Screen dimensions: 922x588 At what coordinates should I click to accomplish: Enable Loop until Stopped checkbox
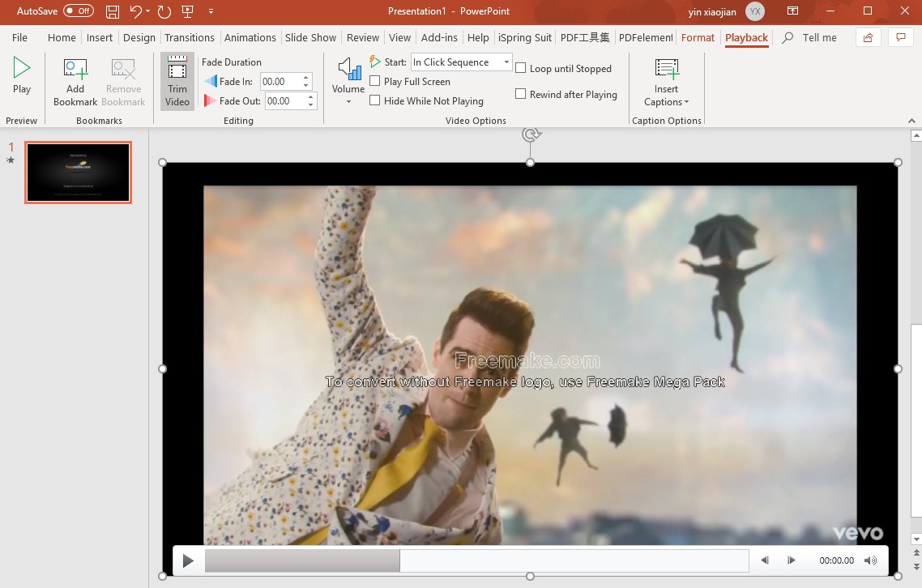(x=520, y=67)
